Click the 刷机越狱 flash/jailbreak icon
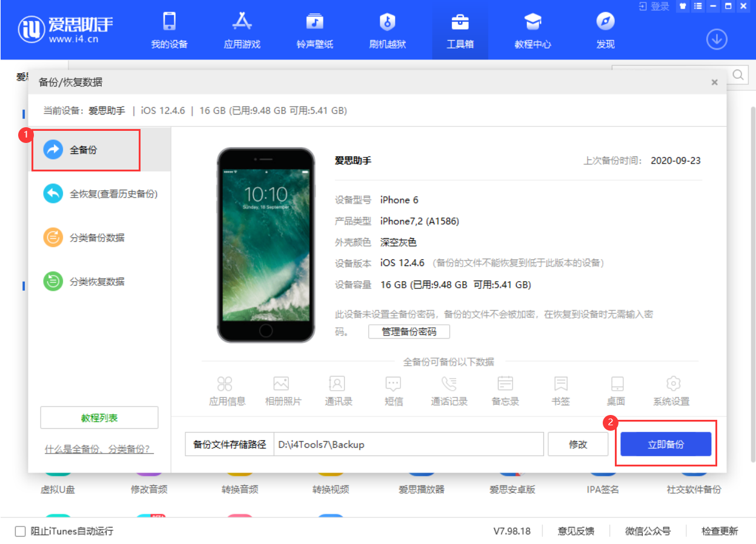Image resolution: width=756 pixels, height=544 pixels. tap(386, 30)
